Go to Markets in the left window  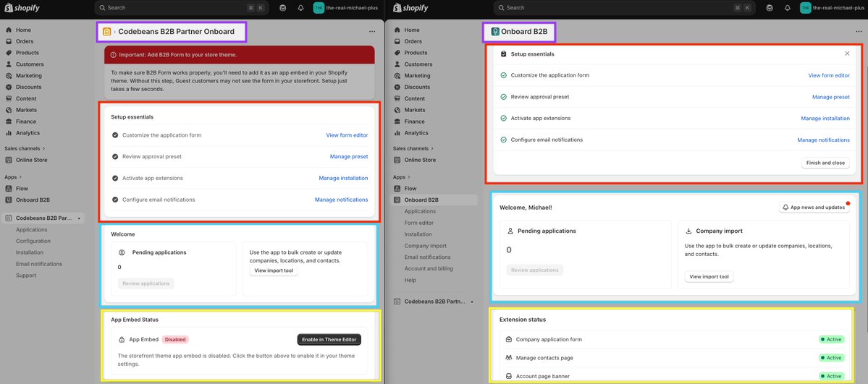(x=27, y=110)
